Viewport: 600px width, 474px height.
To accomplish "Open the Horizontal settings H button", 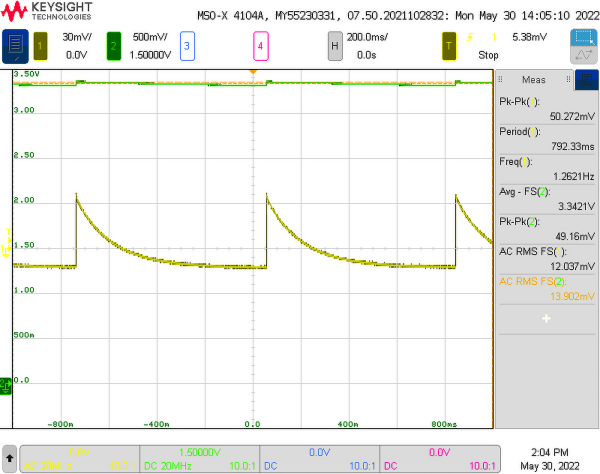I will pyautogui.click(x=335, y=46).
